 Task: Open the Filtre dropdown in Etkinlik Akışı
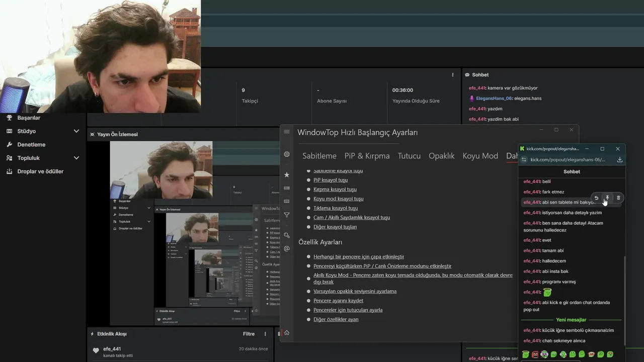pos(249,334)
